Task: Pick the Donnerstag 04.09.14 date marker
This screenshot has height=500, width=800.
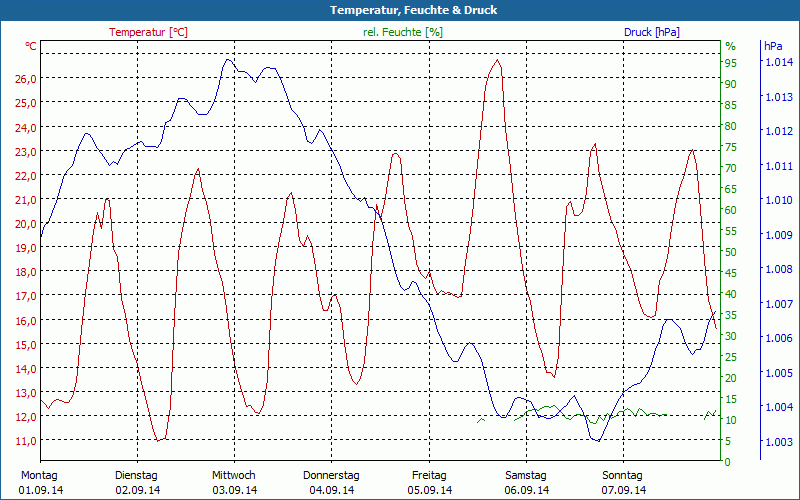Action: click(x=331, y=483)
